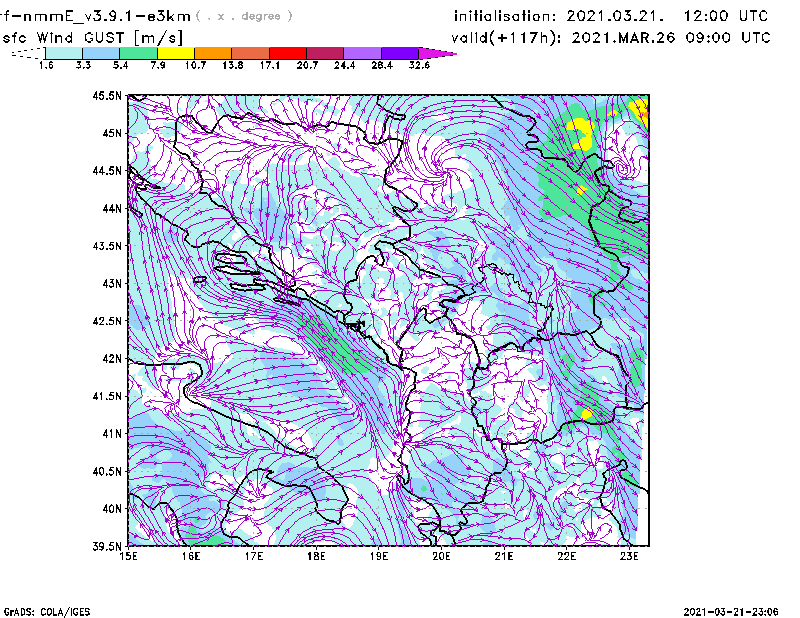Click the 41N latitude label
Viewport: 800px width, 618px height.
click(112, 434)
